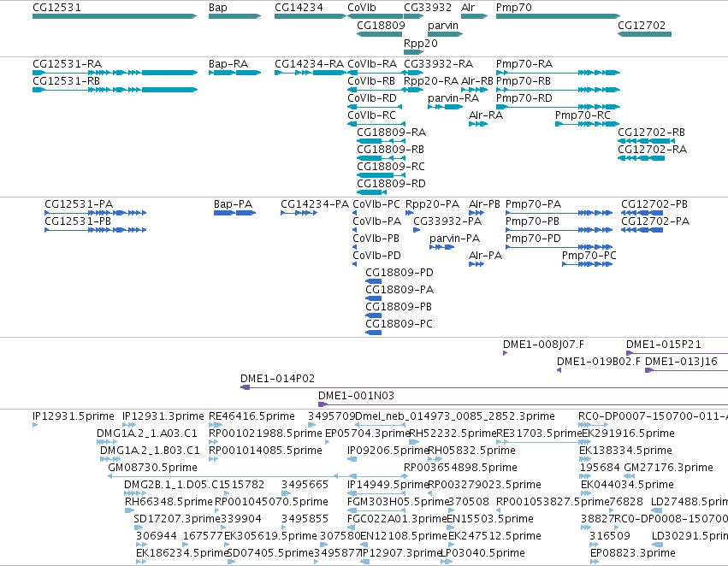Click EST GM27176.3prime
The height and width of the screenshot is (566, 728).
(x=629, y=476)
